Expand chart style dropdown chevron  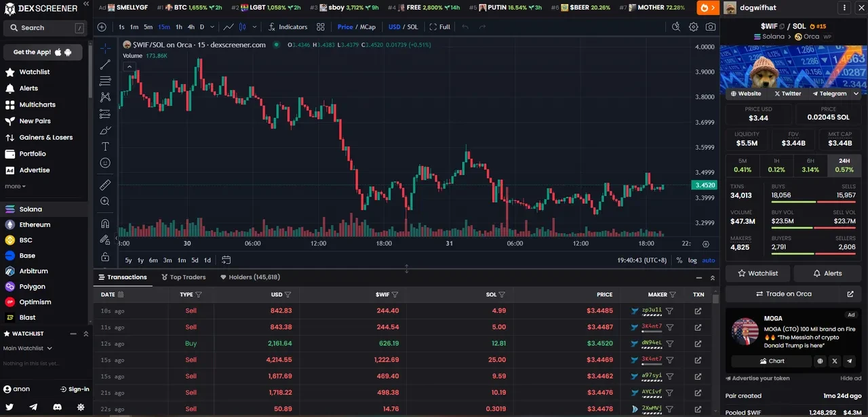(255, 27)
